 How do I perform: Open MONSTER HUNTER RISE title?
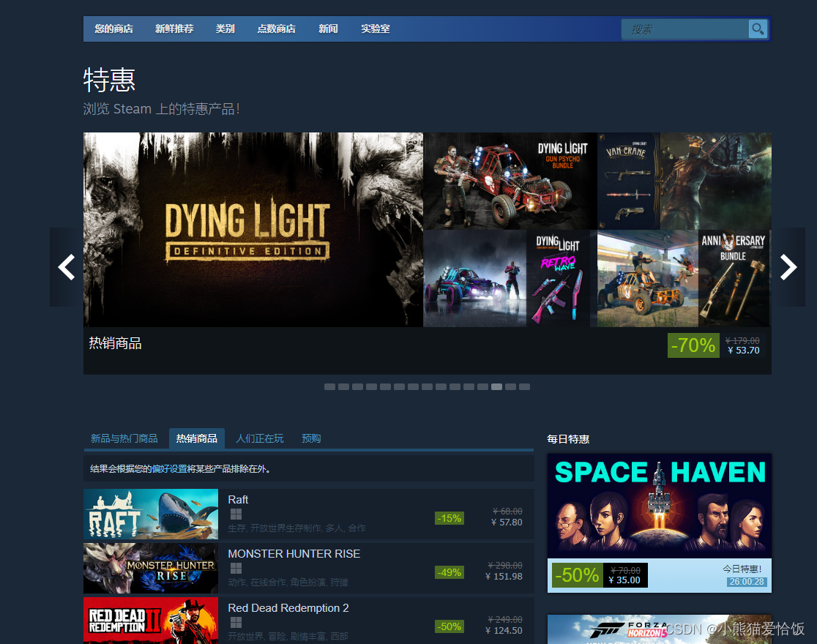click(x=294, y=554)
